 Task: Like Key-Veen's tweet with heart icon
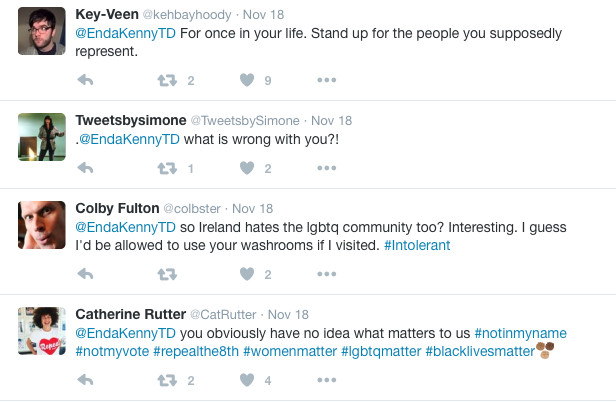point(245,79)
